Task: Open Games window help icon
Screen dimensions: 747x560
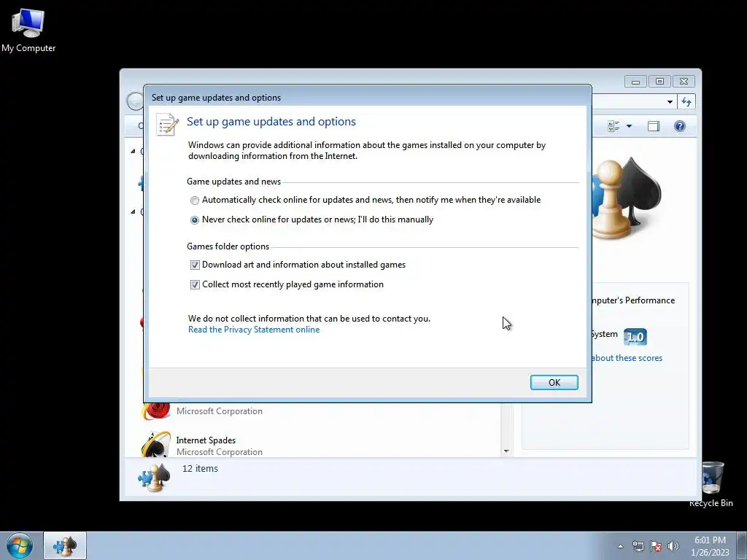Action: pyautogui.click(x=680, y=126)
